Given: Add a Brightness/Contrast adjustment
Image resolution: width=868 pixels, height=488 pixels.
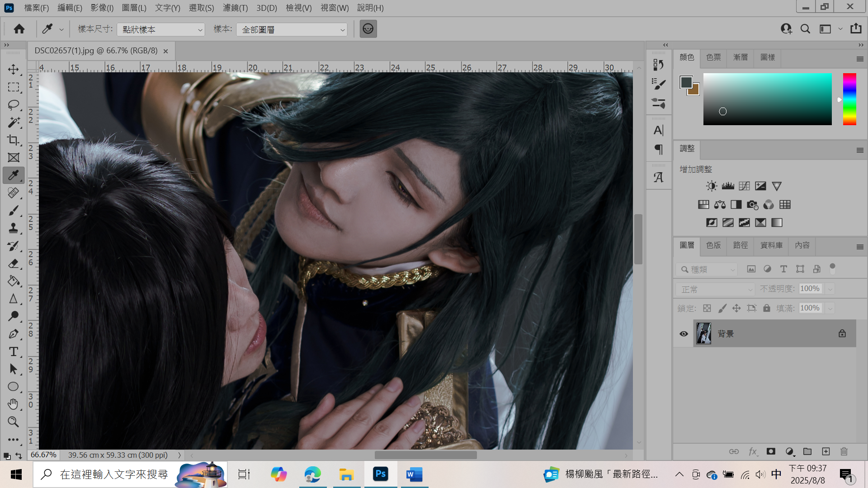Looking at the screenshot, I should 712,186.
